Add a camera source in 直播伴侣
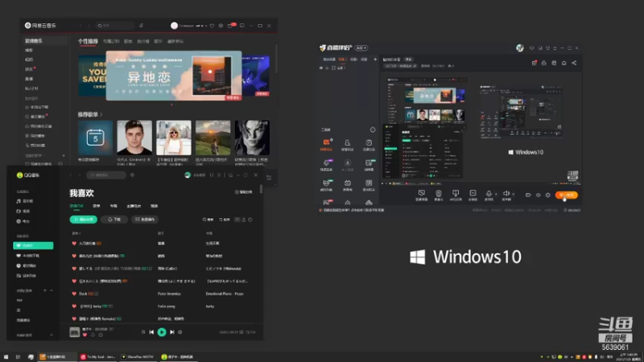Image resolution: width=644 pixels, height=362 pixels. pos(438,195)
